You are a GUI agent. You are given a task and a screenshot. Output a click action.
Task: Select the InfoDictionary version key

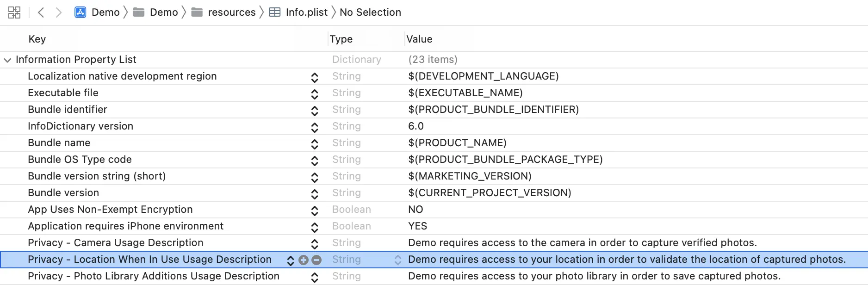[81, 126]
